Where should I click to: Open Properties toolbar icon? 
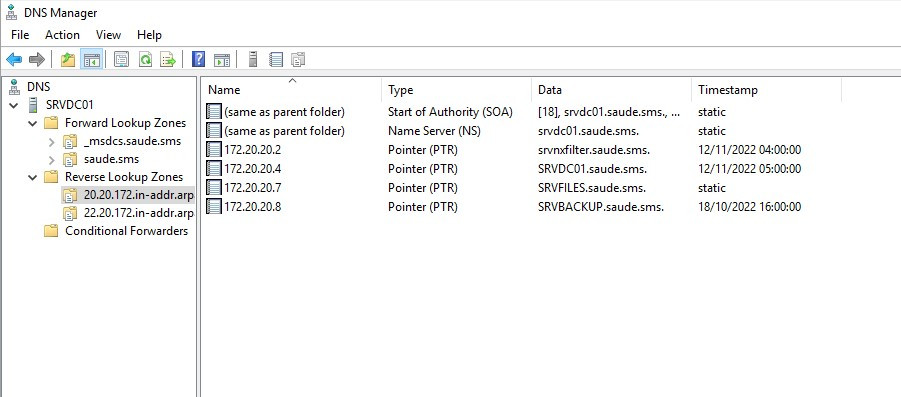(x=121, y=59)
